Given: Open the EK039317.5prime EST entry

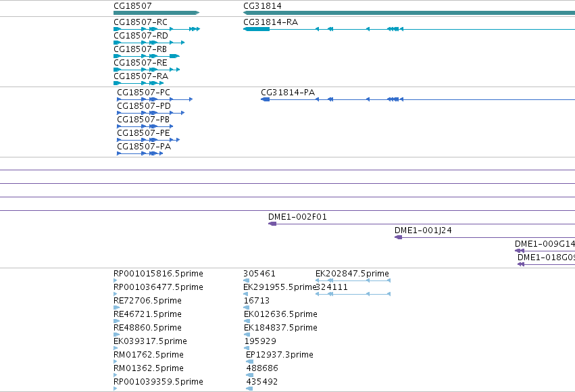Looking at the screenshot, I should [150, 341].
